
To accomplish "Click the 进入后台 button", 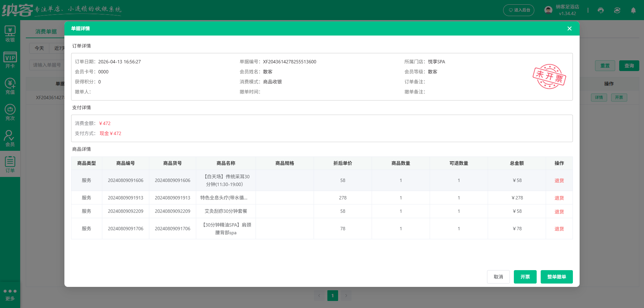I will point(519,10).
